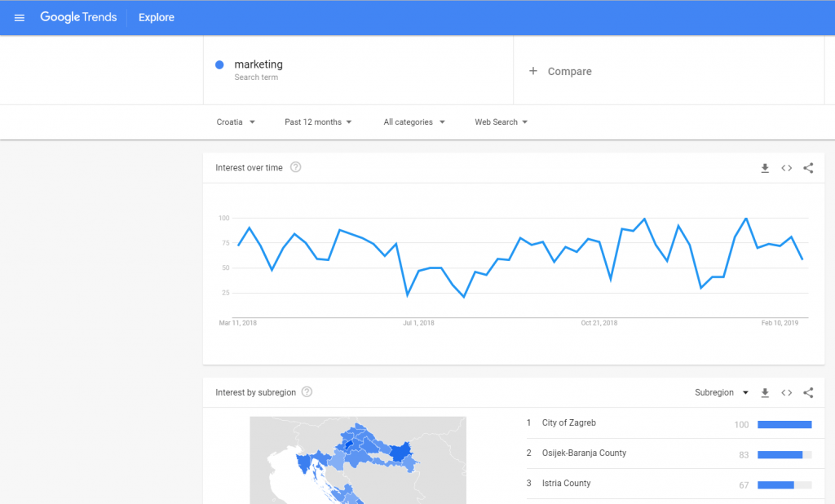This screenshot has width=835, height=504.
Task: Open embed code for Interest by subregion
Action: click(x=787, y=392)
